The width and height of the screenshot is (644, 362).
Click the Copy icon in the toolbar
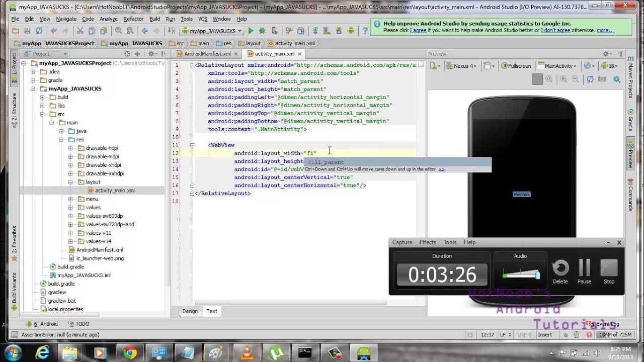click(x=91, y=31)
